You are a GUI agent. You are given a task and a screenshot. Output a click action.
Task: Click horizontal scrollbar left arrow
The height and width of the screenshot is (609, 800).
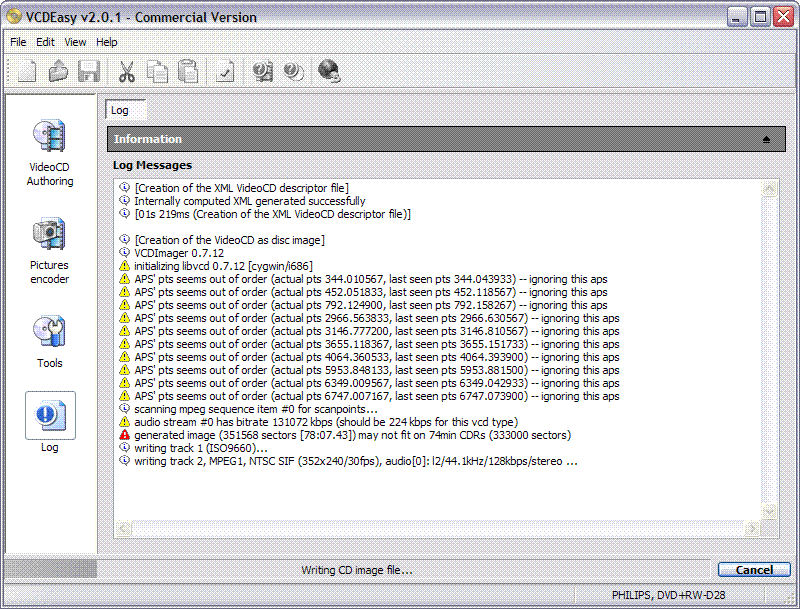[x=123, y=528]
